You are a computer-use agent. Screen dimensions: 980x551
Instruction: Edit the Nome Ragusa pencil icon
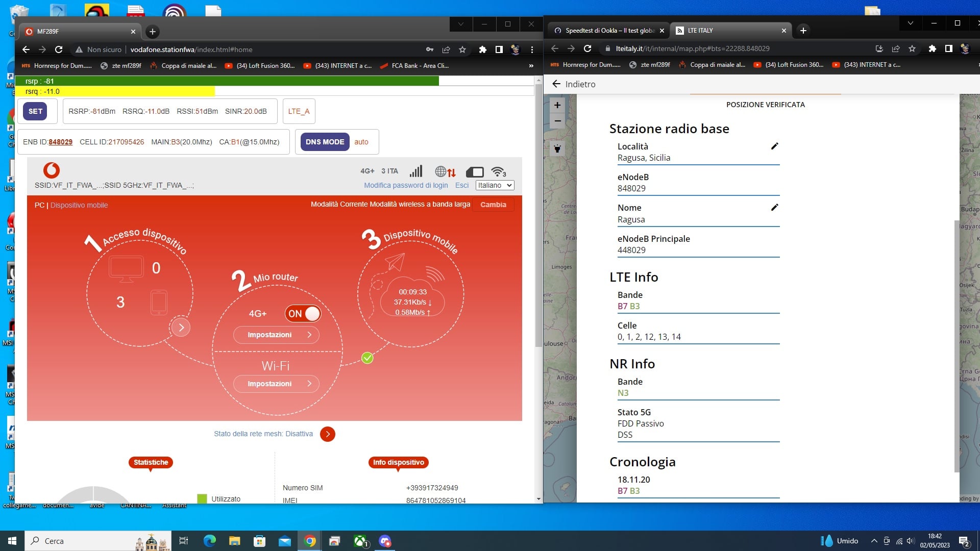point(774,208)
